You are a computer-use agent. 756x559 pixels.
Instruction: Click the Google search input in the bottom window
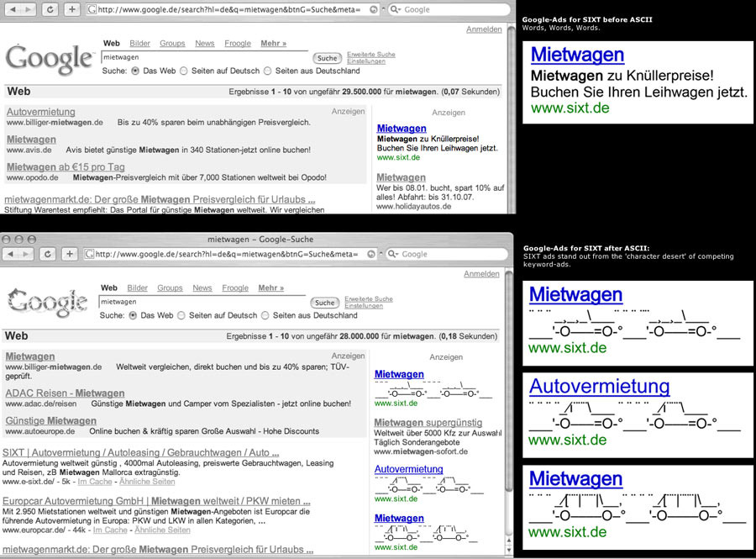(202, 302)
